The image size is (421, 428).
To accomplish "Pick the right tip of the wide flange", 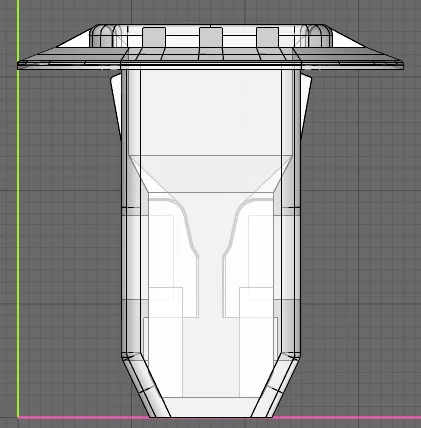I will point(400,65).
